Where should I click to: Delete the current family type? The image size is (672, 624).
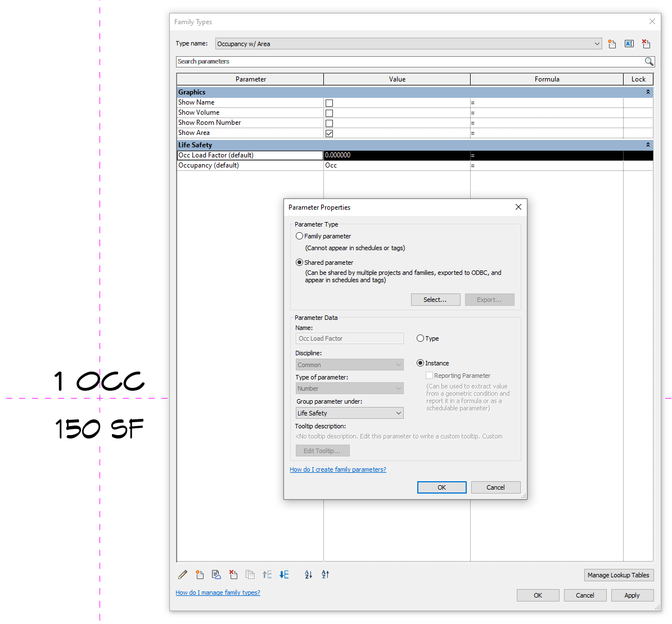646,43
